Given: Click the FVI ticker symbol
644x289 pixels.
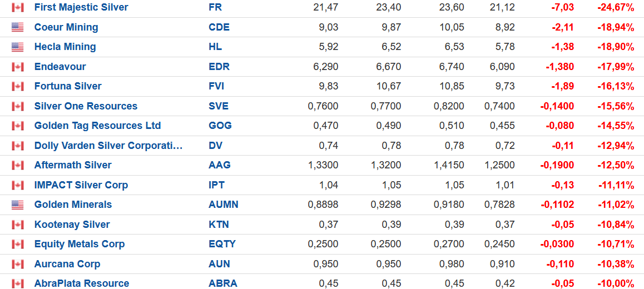Looking at the screenshot, I should (x=217, y=86).
